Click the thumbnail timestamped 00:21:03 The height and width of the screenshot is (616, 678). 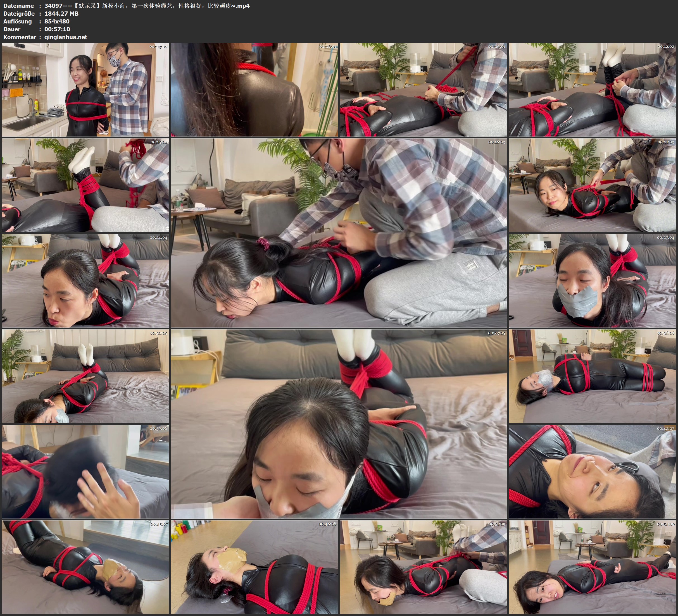[x=592, y=185]
